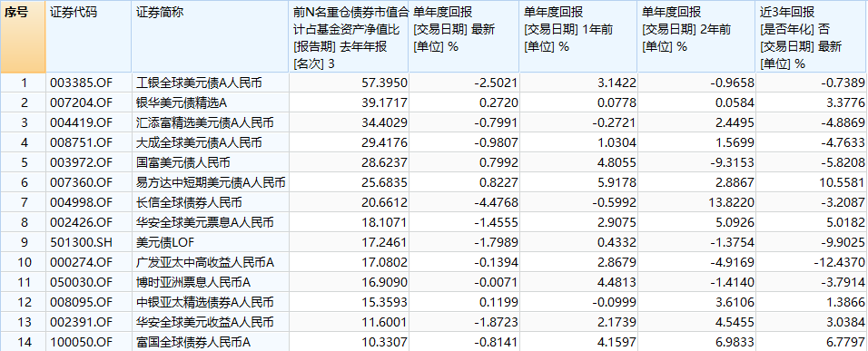The height and width of the screenshot is (351, 868).
Task: Open fund 易方达中短期美元债A人民币
Action: click(x=211, y=183)
